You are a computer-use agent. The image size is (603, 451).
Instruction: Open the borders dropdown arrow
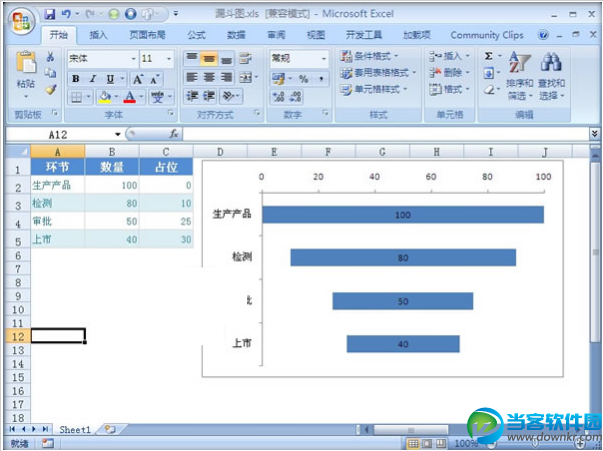coord(88,97)
